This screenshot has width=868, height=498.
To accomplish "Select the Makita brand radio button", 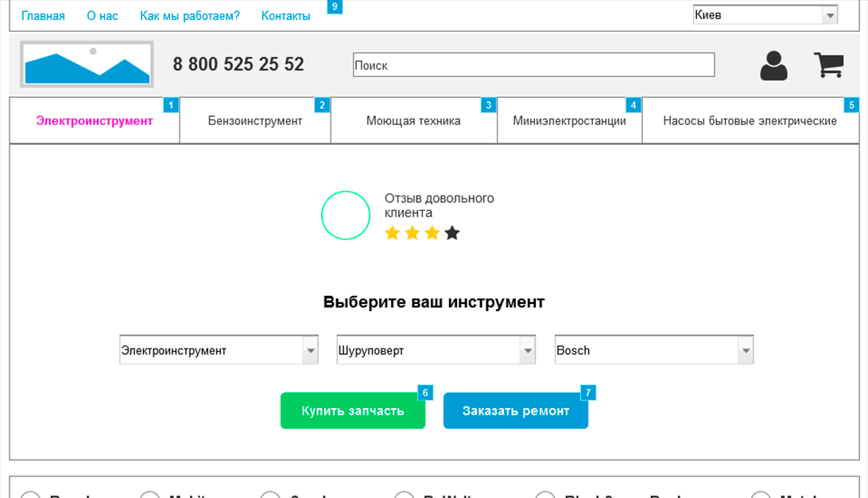I will coord(150,495).
